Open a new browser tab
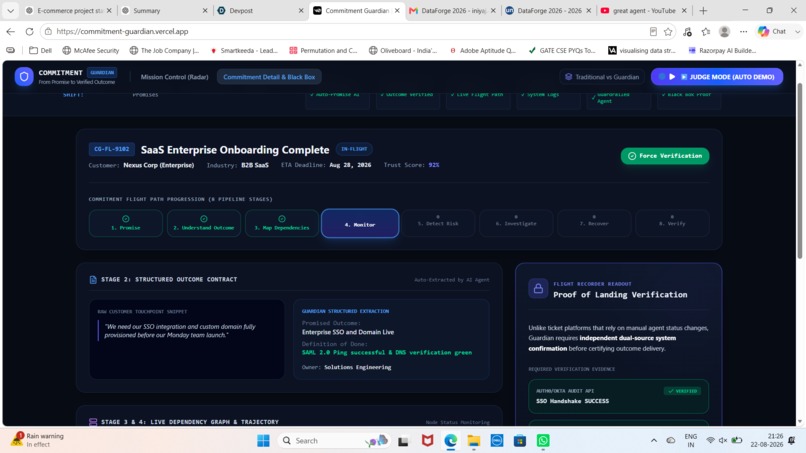The image size is (806, 453). pos(703,10)
